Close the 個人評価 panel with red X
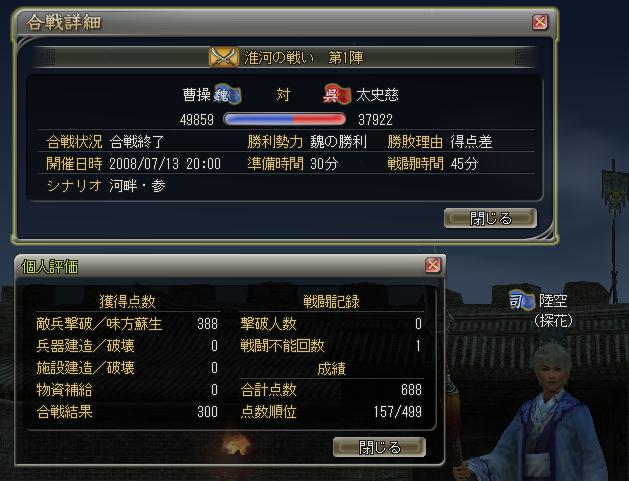 tap(433, 265)
